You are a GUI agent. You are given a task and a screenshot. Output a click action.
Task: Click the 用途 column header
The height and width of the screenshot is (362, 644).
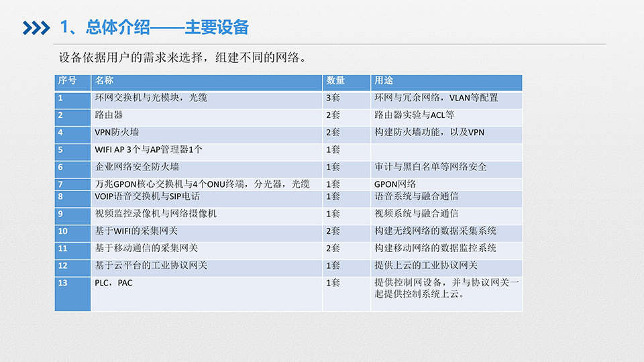(445, 81)
